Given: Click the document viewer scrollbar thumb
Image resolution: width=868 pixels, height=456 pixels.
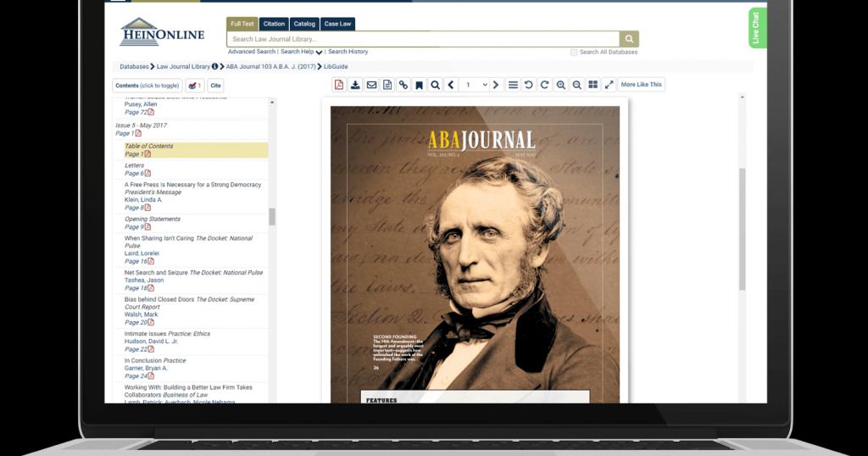Looking at the screenshot, I should click(x=743, y=230).
